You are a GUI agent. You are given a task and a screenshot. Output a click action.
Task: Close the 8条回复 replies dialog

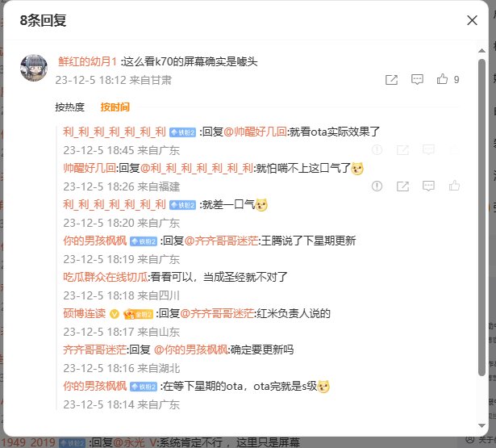pos(472,20)
